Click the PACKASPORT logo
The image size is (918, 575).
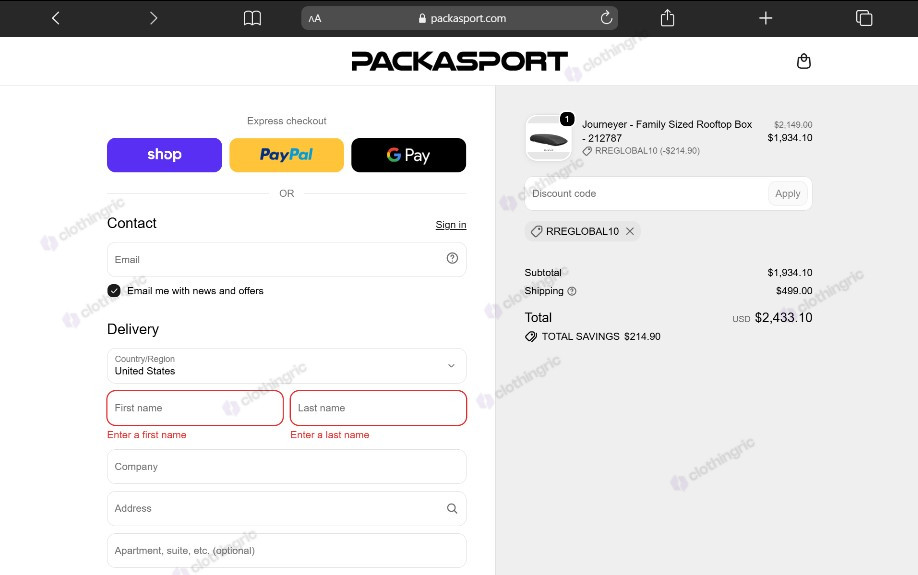460,61
